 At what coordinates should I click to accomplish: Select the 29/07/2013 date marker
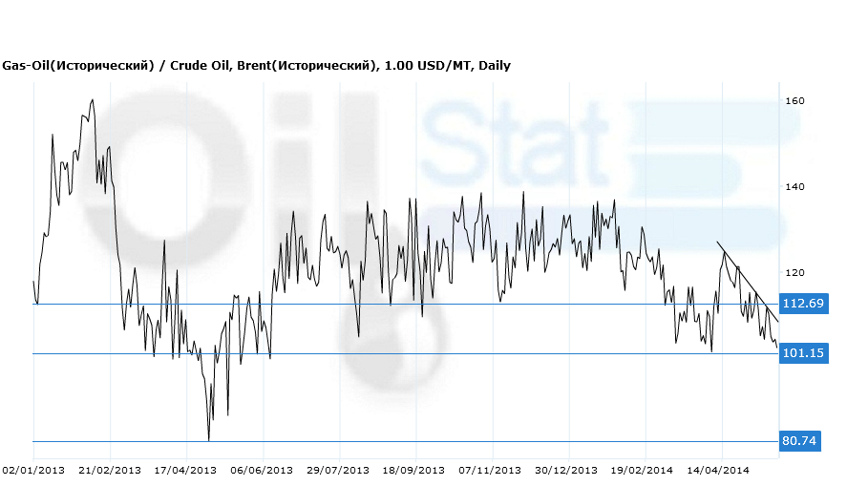338,471
